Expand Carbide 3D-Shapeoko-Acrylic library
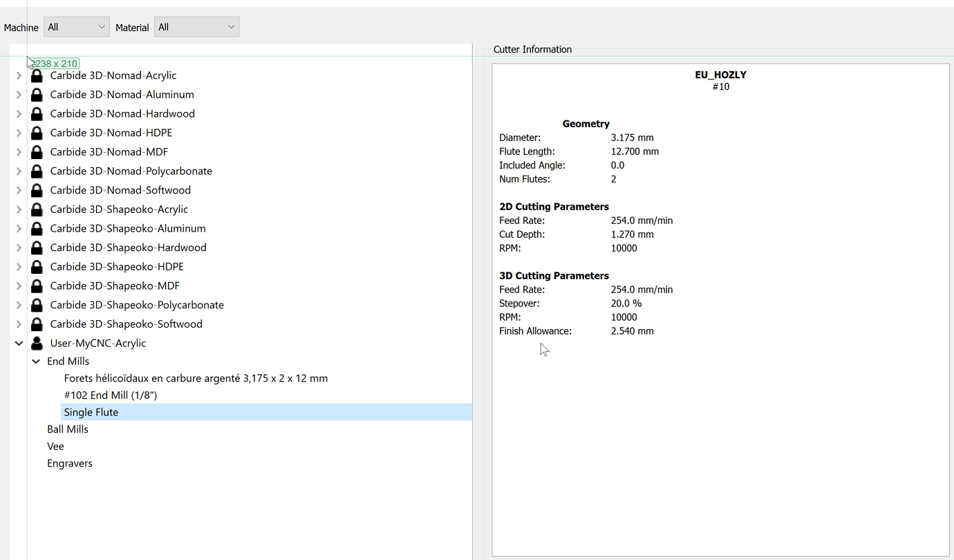The height and width of the screenshot is (560, 954). click(x=19, y=209)
